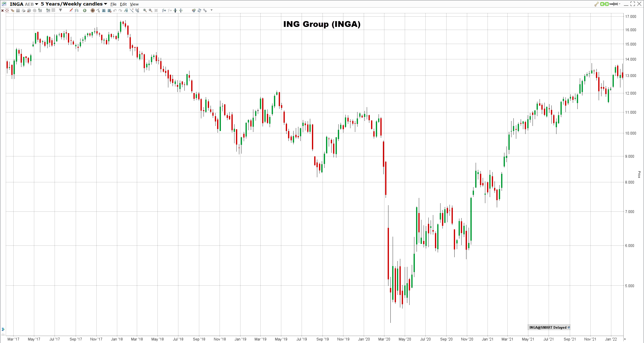Click the wrench icon in the chart toolbar

coord(205,10)
